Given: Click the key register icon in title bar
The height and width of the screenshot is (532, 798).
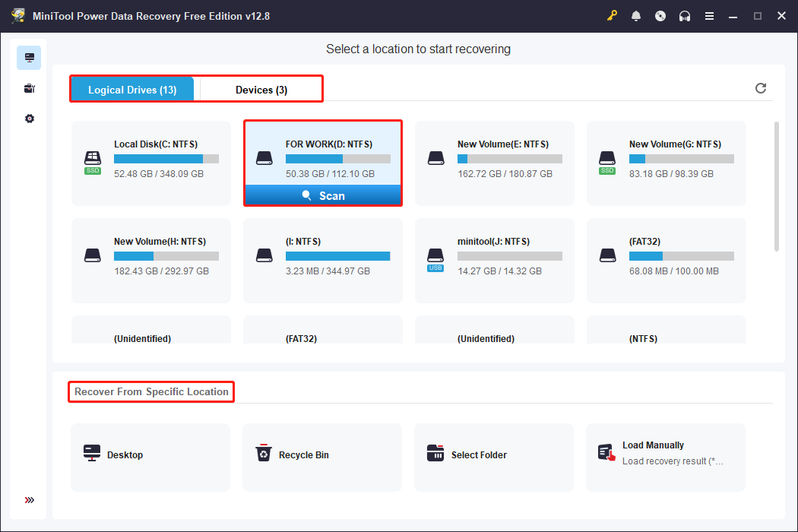Looking at the screenshot, I should (613, 16).
